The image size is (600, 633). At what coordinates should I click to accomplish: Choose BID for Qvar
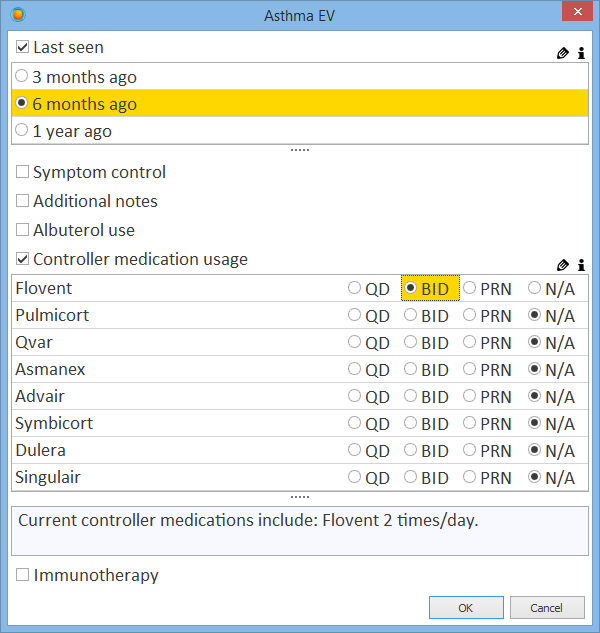(410, 342)
